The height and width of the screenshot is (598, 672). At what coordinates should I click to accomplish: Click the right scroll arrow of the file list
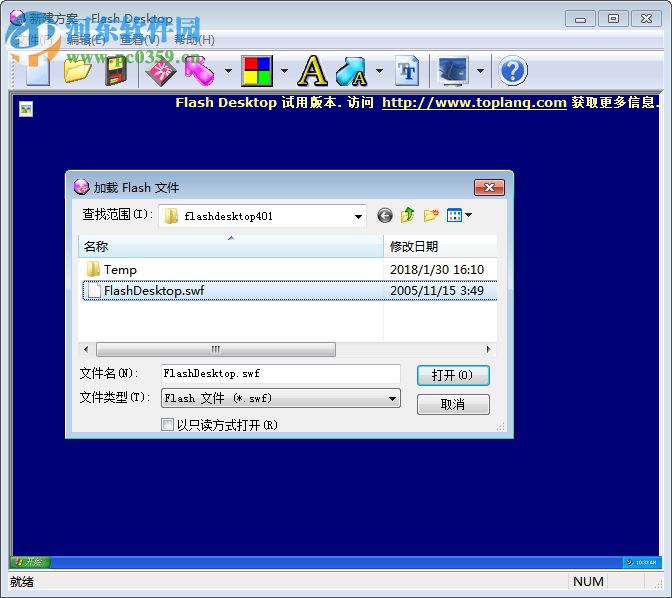488,349
